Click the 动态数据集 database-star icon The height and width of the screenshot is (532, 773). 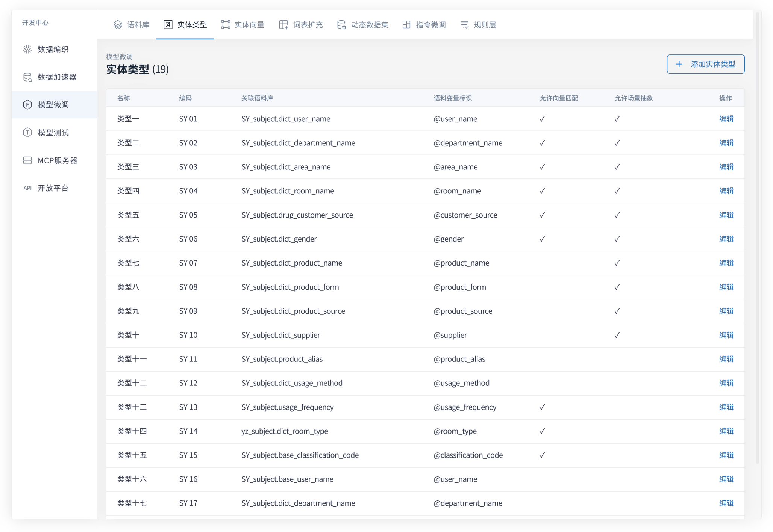(x=341, y=25)
